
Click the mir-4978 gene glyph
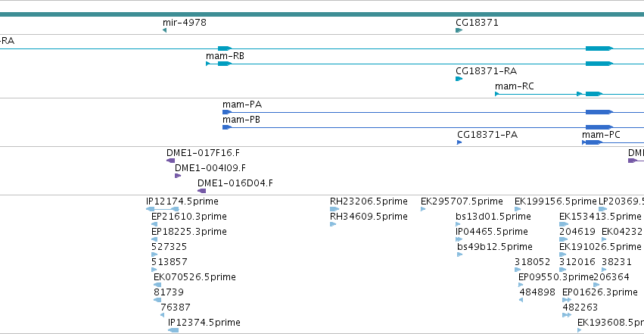(164, 30)
